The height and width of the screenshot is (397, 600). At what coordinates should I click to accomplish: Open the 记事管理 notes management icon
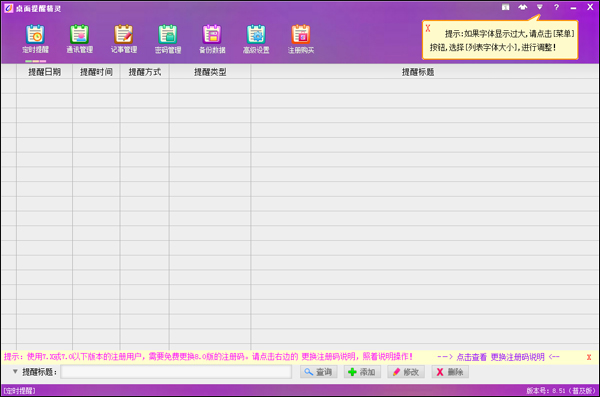click(124, 39)
